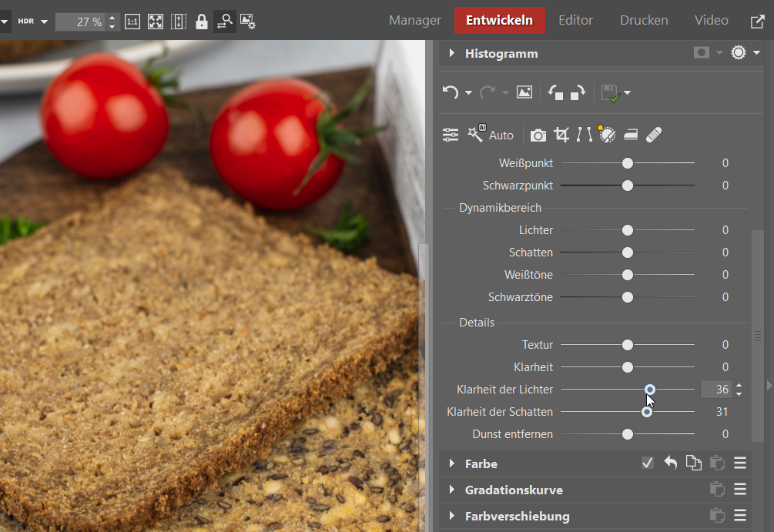Rotate image left with rotate icon
The image size is (774, 532).
pos(555,92)
